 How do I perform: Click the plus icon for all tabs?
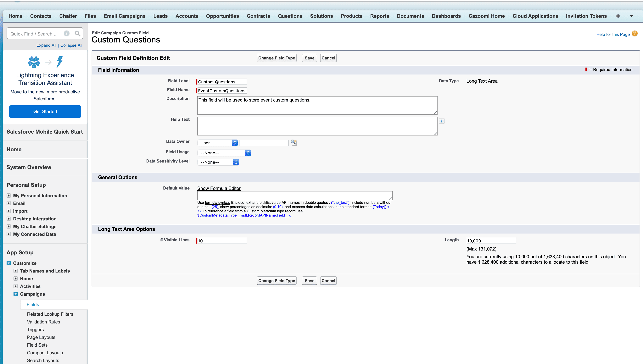pyautogui.click(x=618, y=16)
